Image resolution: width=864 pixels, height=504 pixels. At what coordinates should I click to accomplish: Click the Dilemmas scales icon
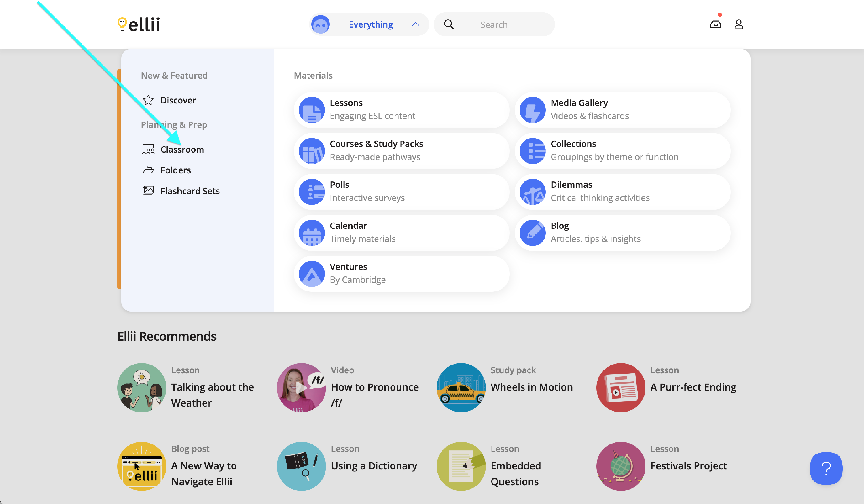click(532, 192)
